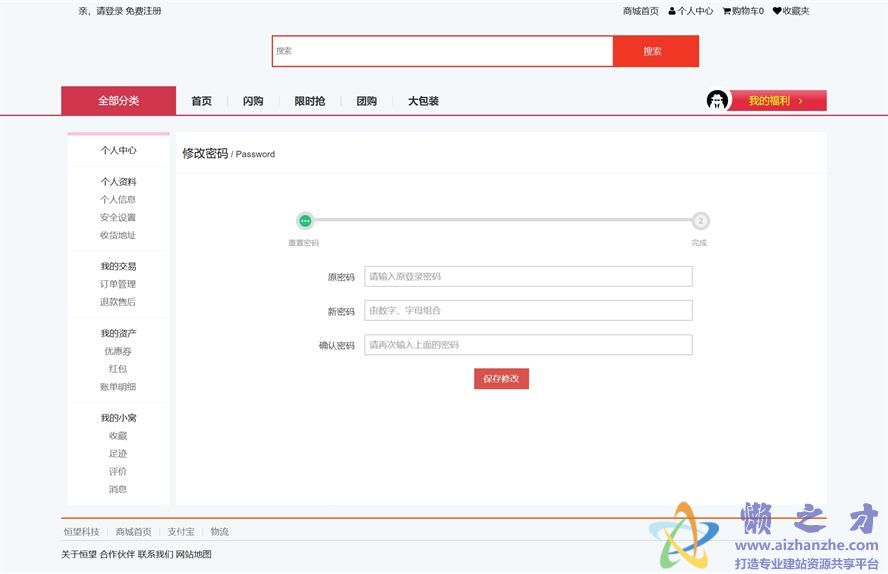Click 我的小窝 sidebar heading

tap(118, 418)
